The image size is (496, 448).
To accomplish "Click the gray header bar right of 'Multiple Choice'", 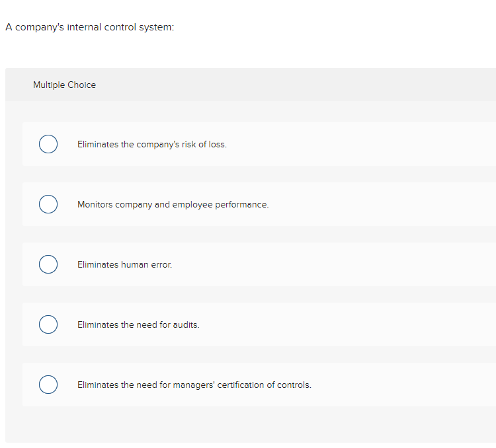I will pos(298,85).
